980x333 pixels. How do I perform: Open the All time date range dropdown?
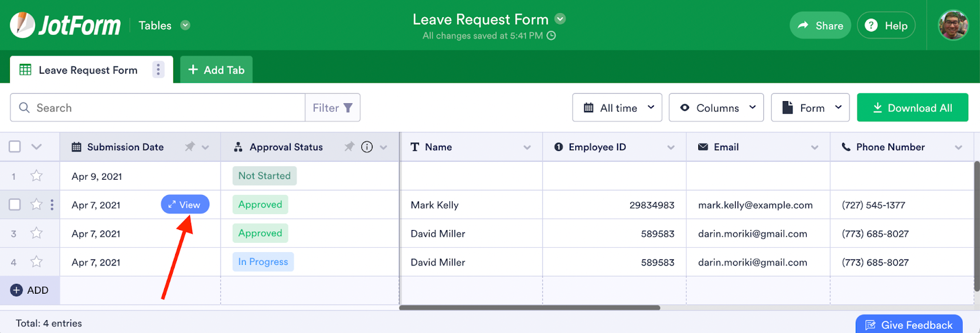click(617, 108)
